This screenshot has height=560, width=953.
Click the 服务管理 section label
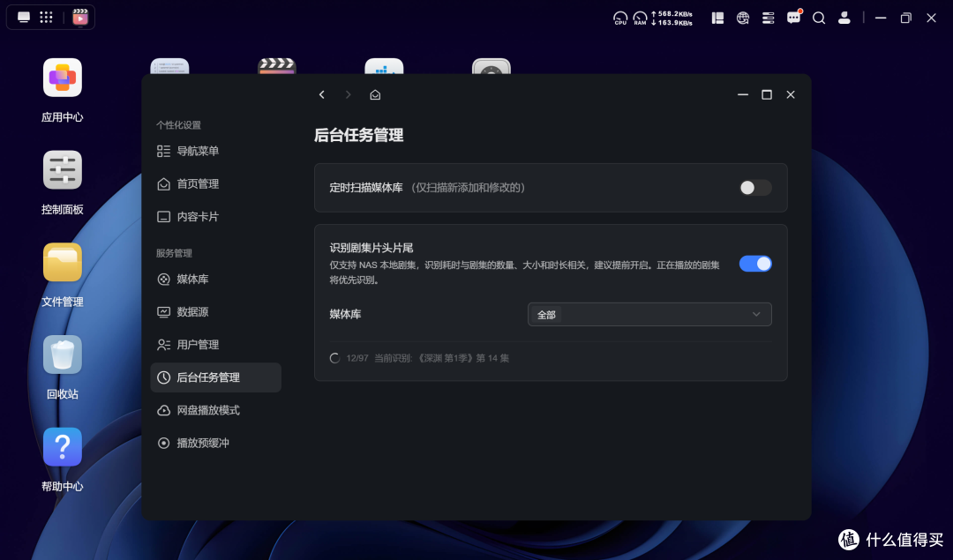(174, 253)
